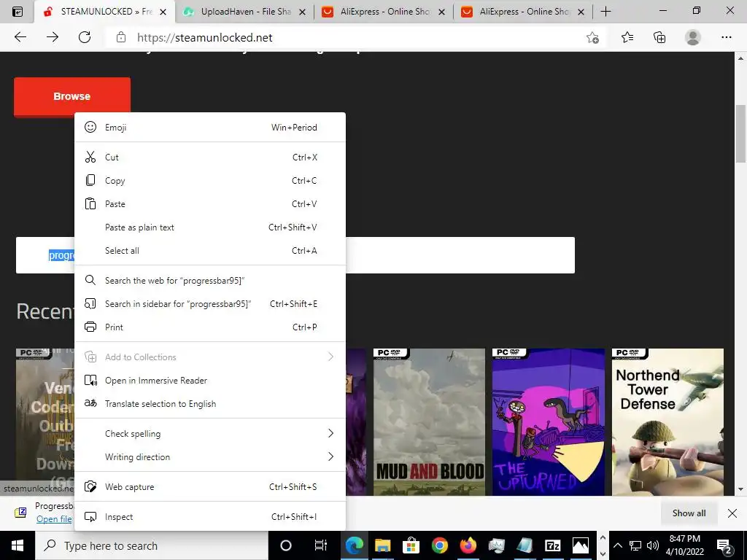The image size is (747, 560).
Task: Click the red Browse button
Action: [x=72, y=96]
